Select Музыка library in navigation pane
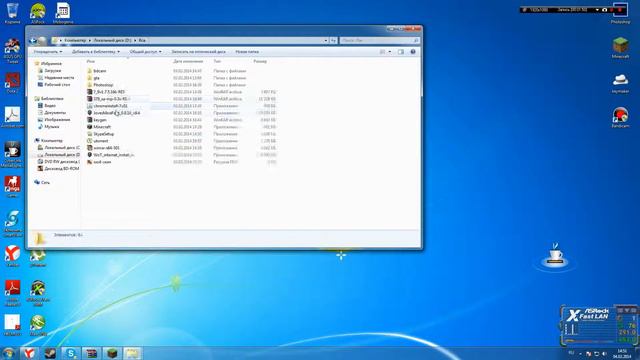640x360 pixels. pos(51,127)
